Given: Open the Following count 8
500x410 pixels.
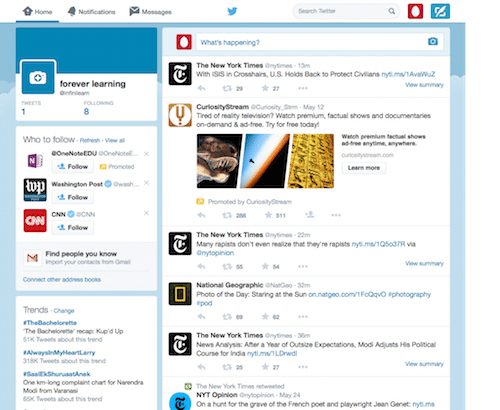Looking at the screenshot, I should coord(98,108).
